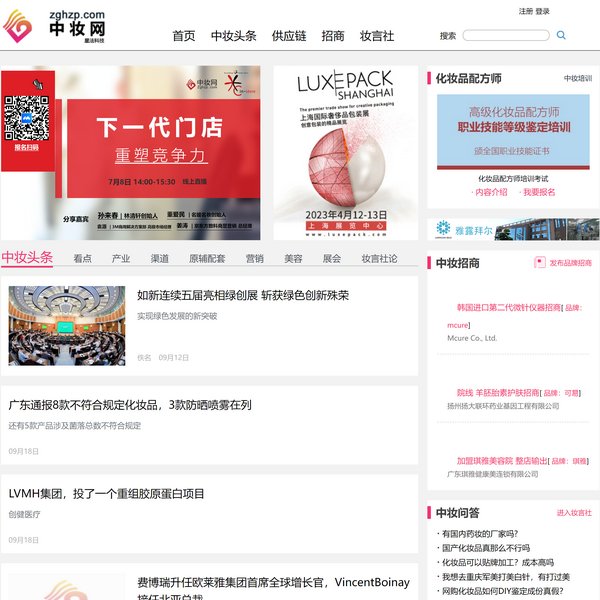
Task: Select the 原辅配套 category tab
Action: pyautogui.click(x=207, y=258)
